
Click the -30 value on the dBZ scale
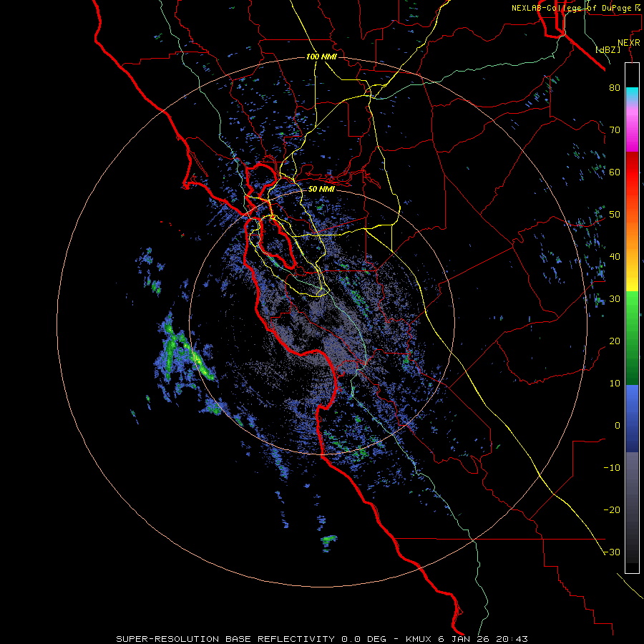point(612,552)
